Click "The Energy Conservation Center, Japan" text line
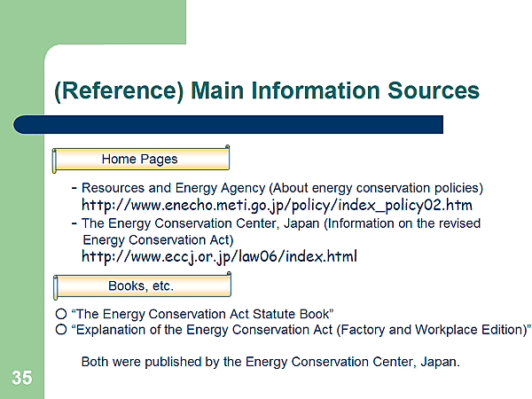 [x=281, y=223]
